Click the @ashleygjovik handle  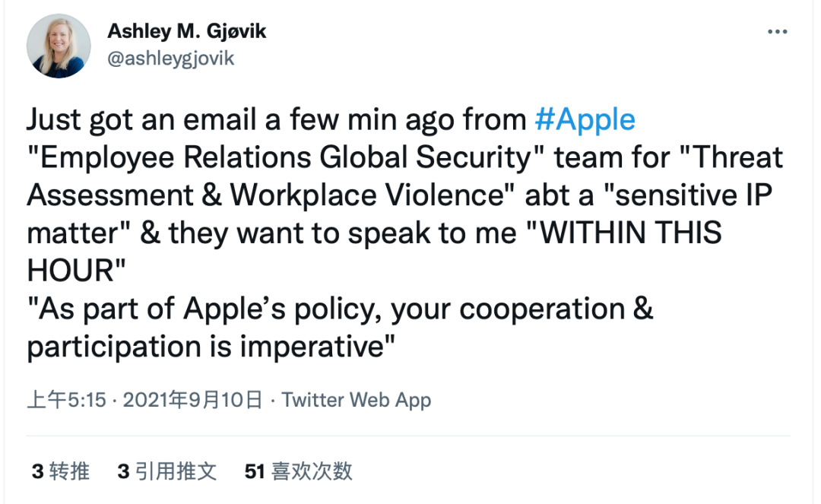(x=171, y=59)
